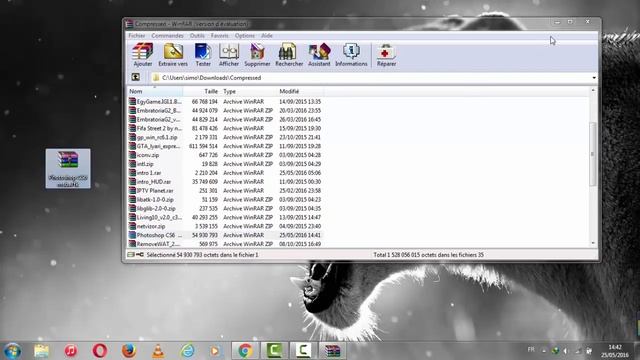
Task: Open the Favoris menu
Action: click(x=220, y=36)
